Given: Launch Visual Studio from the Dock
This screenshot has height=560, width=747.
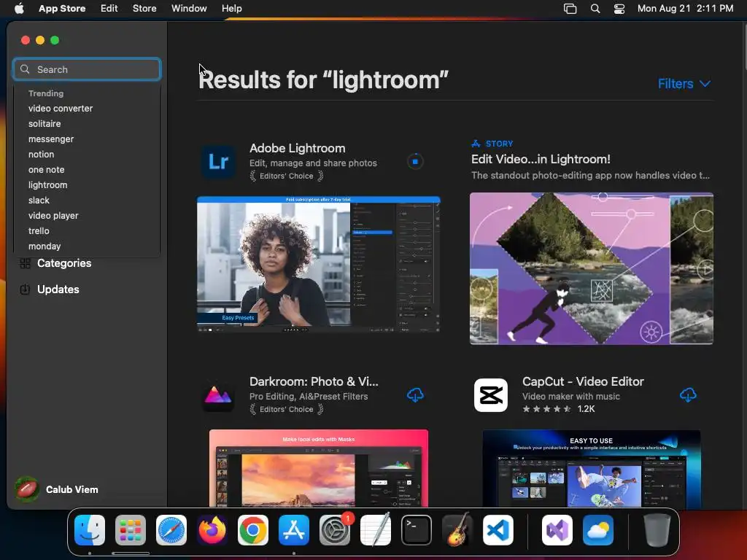Looking at the screenshot, I should click(557, 529).
